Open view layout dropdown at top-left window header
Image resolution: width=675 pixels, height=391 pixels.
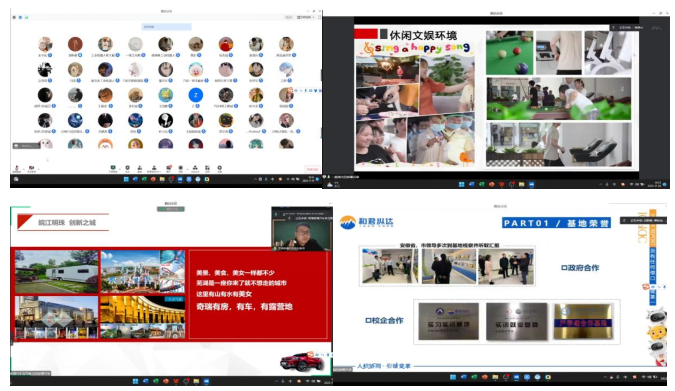pyautogui.click(x=305, y=17)
